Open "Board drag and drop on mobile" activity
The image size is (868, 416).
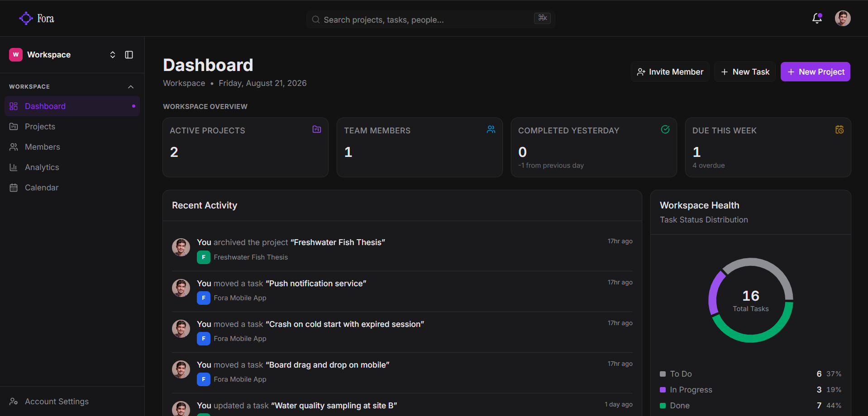click(402, 373)
